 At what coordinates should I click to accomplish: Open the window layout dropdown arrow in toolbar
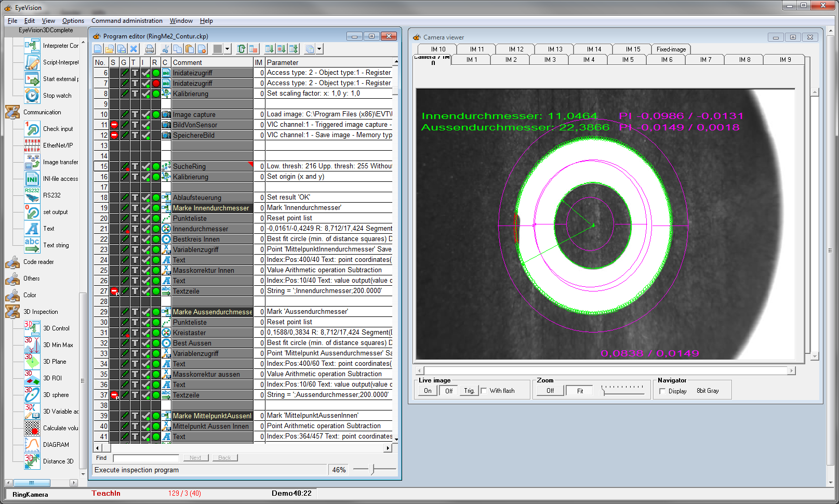coord(319,49)
